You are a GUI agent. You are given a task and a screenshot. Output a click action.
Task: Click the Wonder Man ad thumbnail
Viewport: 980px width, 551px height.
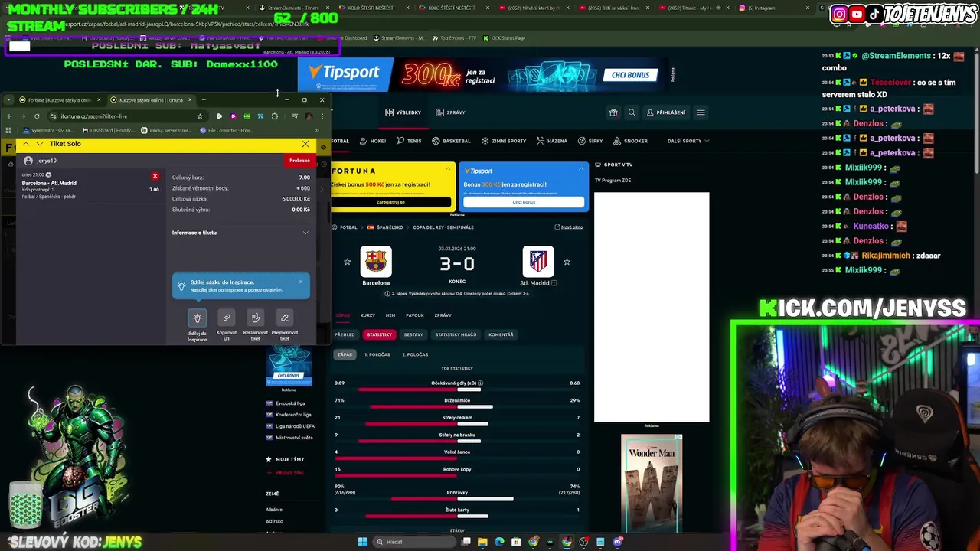652,483
